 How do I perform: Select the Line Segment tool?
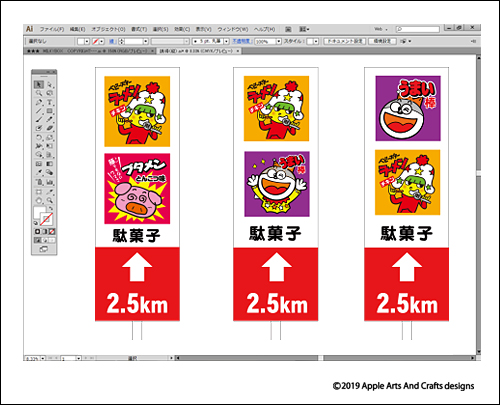pos(39,111)
